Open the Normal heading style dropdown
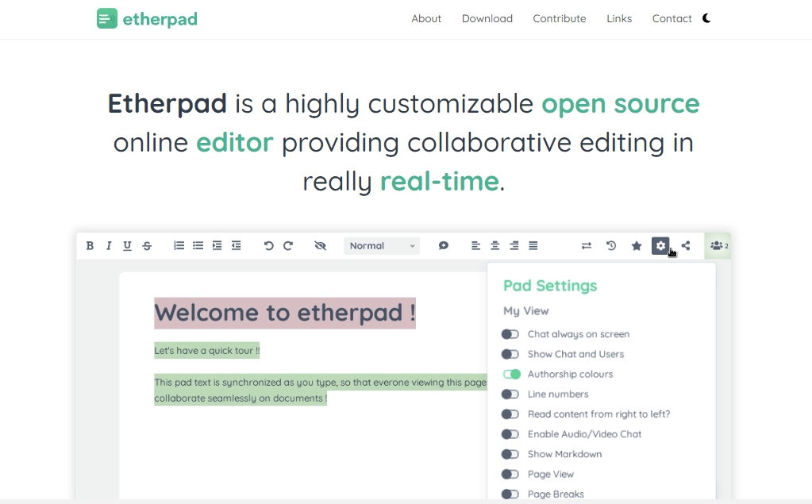812x504 pixels. coord(382,245)
